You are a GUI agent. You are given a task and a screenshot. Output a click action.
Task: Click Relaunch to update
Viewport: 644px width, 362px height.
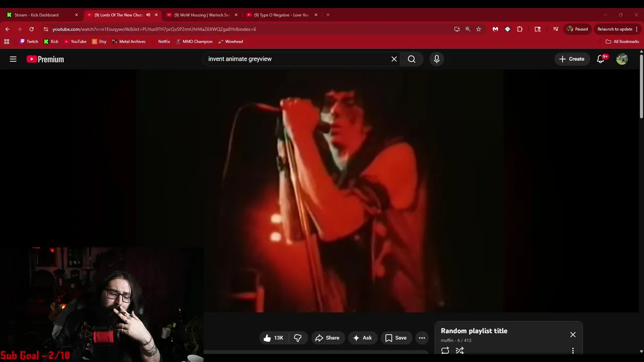click(615, 29)
